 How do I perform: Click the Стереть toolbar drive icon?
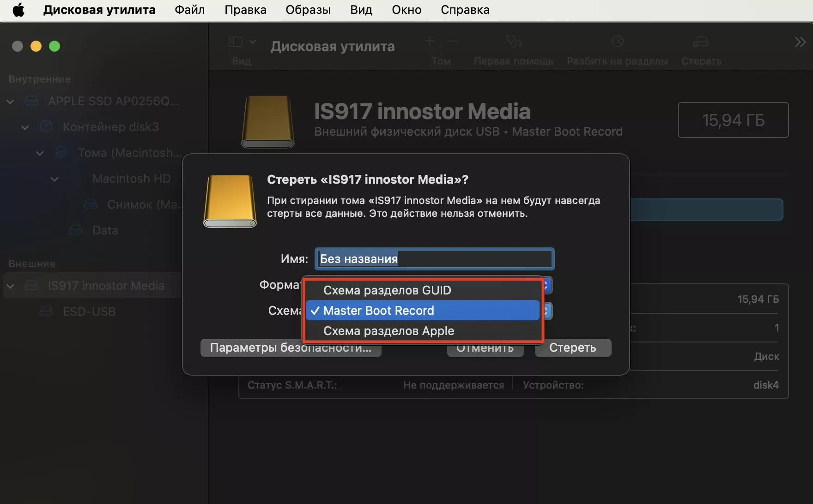pos(701,42)
